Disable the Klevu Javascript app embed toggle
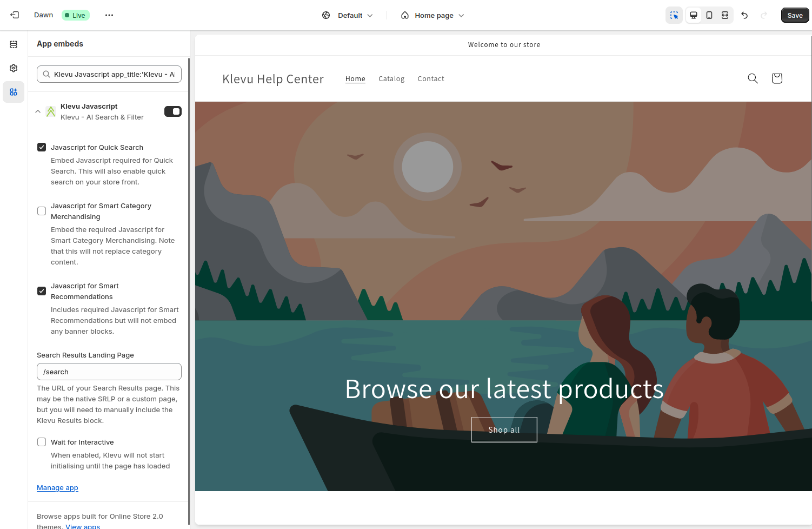This screenshot has width=812, height=529. click(173, 111)
